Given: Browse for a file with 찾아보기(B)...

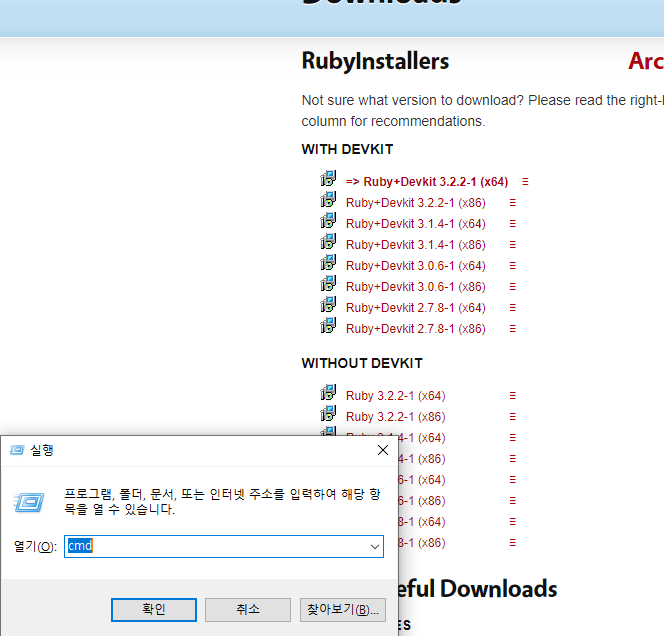Looking at the screenshot, I should [343, 610].
